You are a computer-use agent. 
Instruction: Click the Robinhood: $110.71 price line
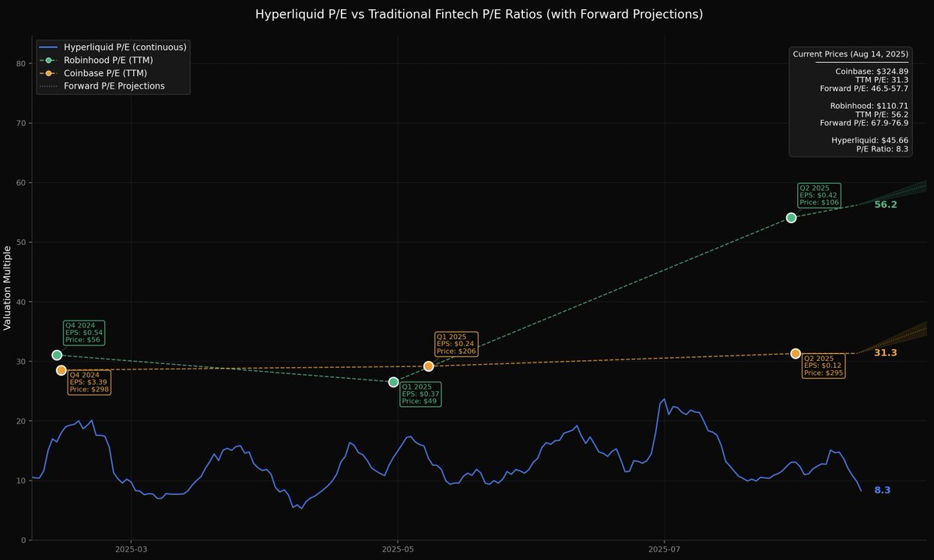[869, 105]
